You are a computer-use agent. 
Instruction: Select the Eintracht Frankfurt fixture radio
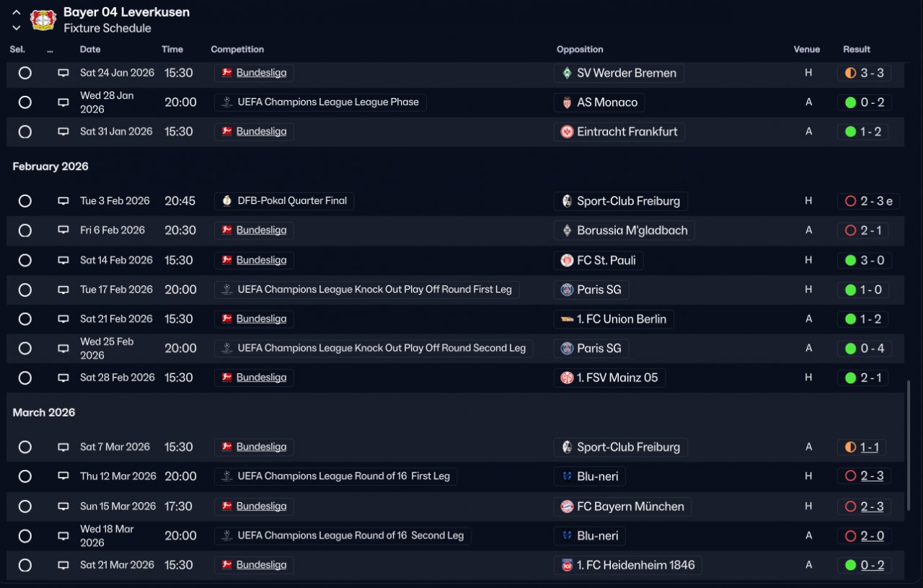[x=25, y=132]
